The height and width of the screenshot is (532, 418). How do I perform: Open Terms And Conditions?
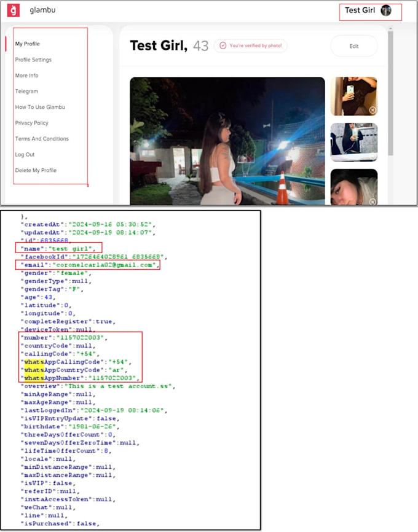[42, 138]
